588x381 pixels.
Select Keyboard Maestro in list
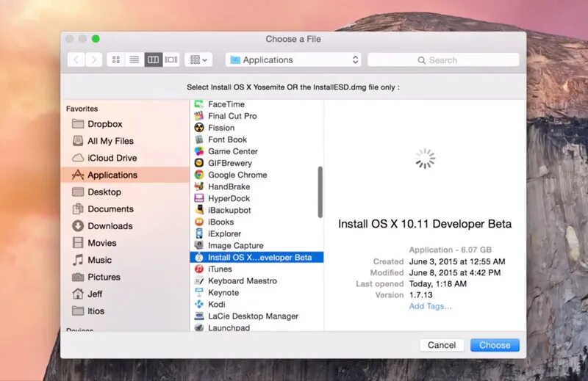[257, 281]
